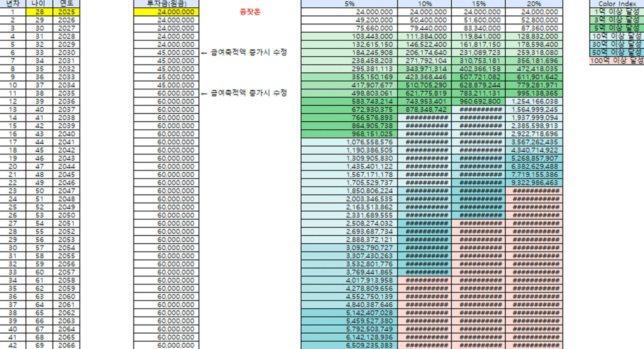The image size is (644, 349).
Task: Select the value 310,753,181 cell
Action: point(478,61)
